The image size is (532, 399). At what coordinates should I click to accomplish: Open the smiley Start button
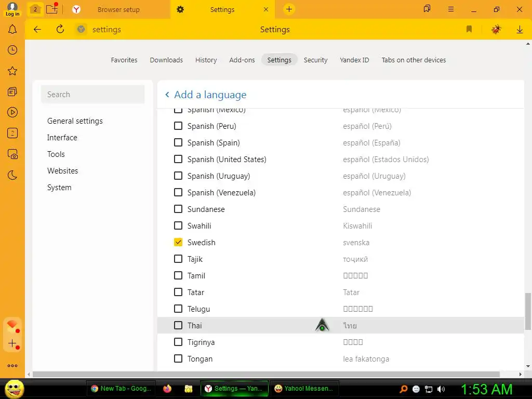[x=14, y=389]
